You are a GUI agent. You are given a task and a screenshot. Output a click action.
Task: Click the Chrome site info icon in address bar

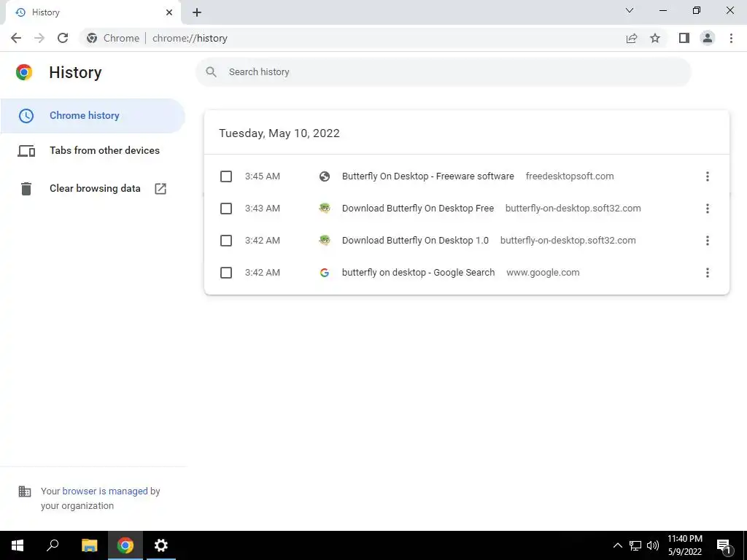92,38
